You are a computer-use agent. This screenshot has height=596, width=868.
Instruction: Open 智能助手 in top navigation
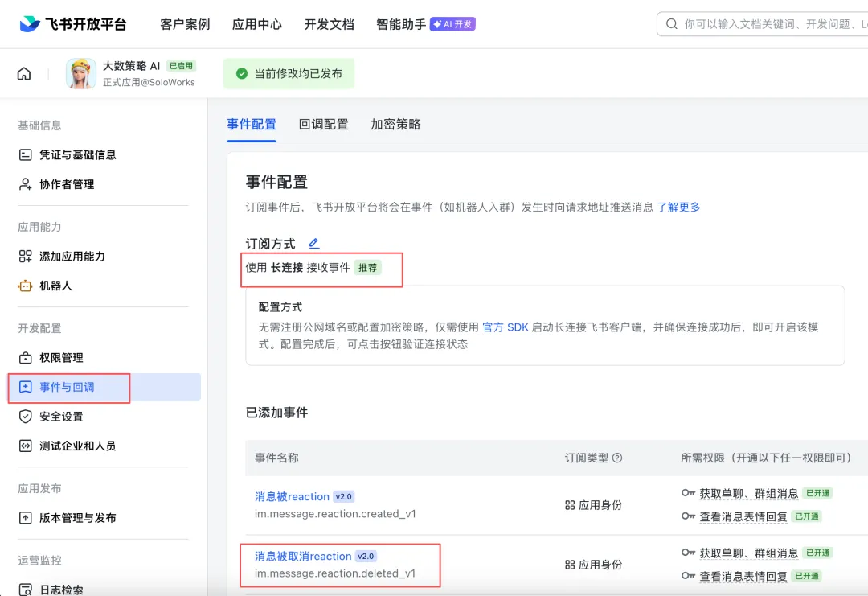(x=401, y=24)
